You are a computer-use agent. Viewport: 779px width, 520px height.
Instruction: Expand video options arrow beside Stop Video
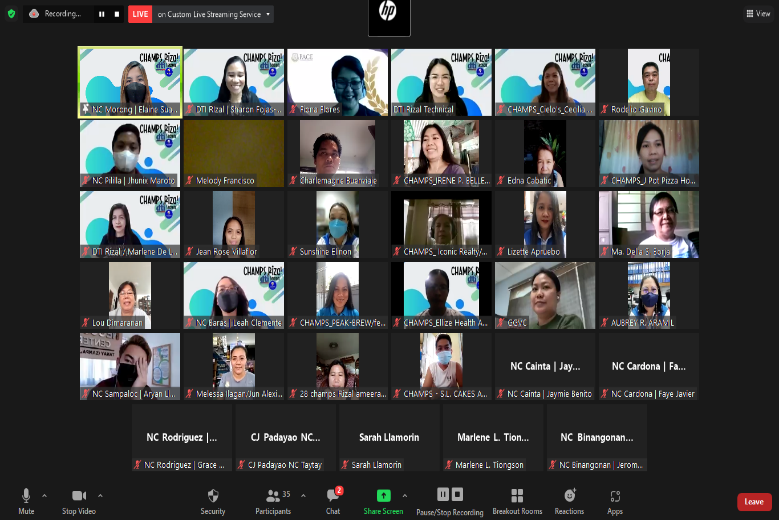(x=100, y=495)
